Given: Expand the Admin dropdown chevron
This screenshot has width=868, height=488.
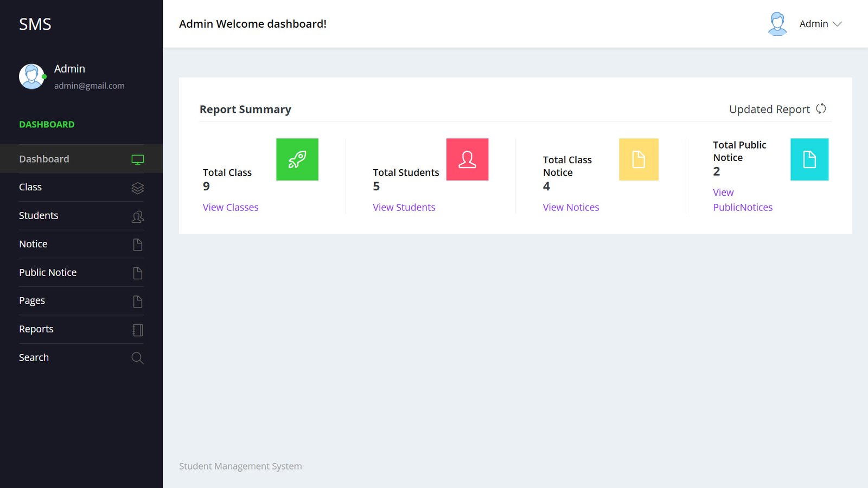Looking at the screenshot, I should tap(837, 24).
